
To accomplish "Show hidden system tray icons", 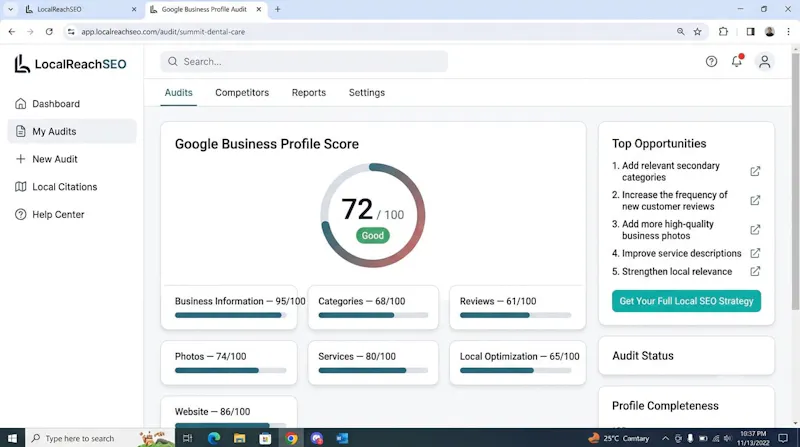I will point(665,438).
